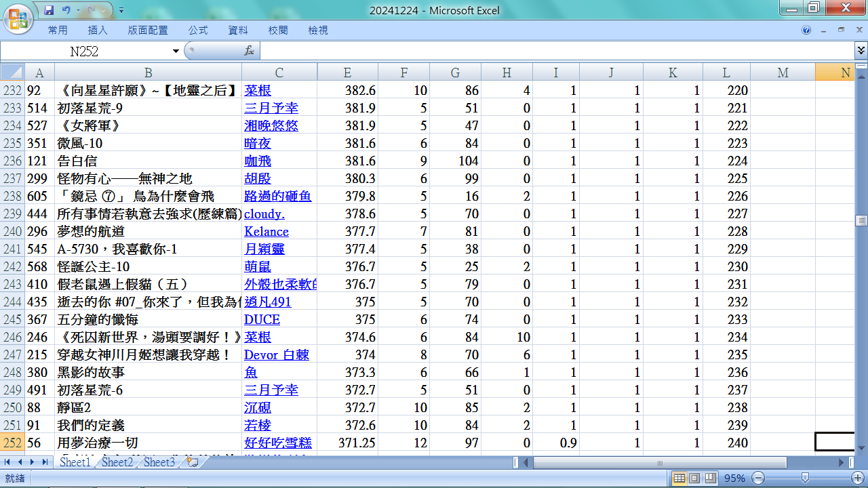Viewport: 868px width, 488px height.
Task: Click horizontal scrollbar right arrow
Action: [x=842, y=462]
